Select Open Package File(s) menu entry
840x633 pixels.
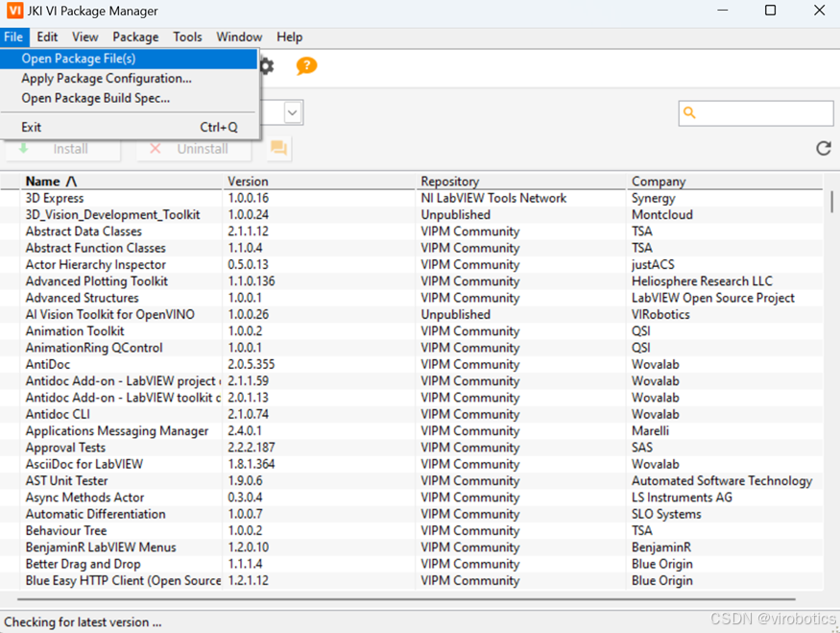129,59
